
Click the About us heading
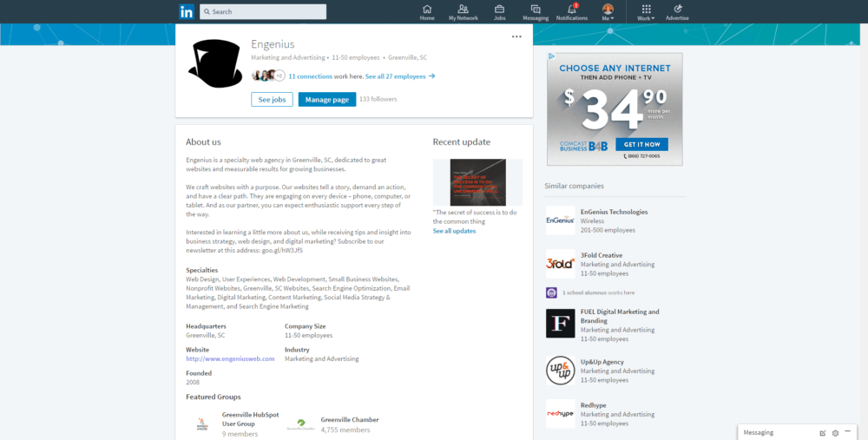[203, 141]
